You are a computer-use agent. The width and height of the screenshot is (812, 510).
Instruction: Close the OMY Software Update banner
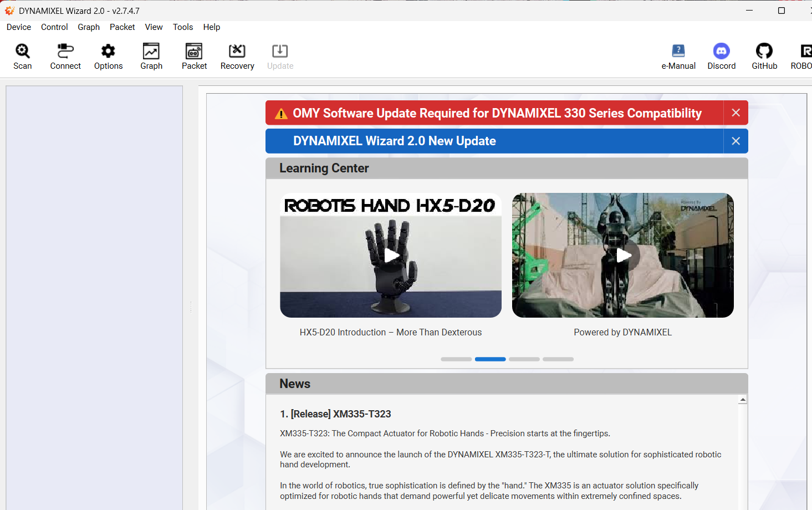coord(736,113)
